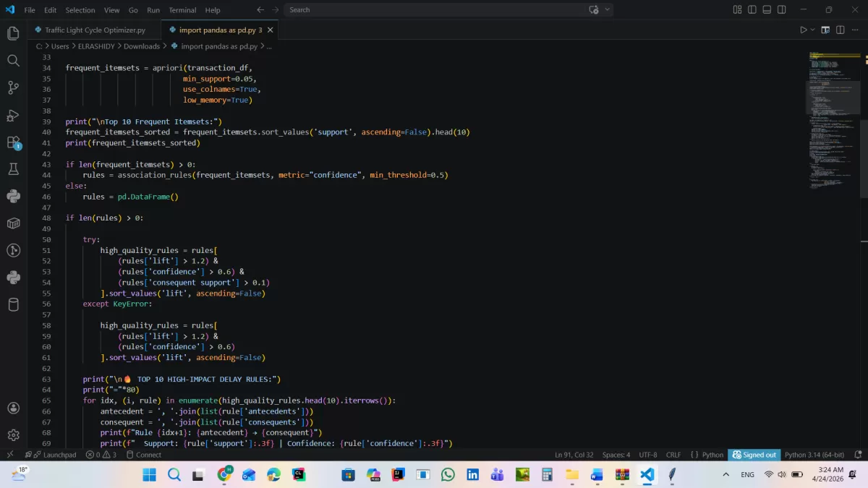
Task: Open the editor actions ellipsis menu
Action: (x=854, y=30)
